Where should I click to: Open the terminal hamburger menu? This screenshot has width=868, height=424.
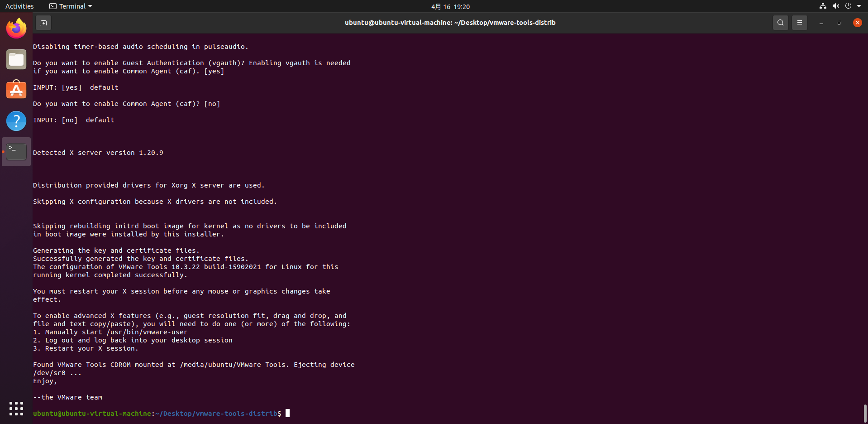point(800,23)
